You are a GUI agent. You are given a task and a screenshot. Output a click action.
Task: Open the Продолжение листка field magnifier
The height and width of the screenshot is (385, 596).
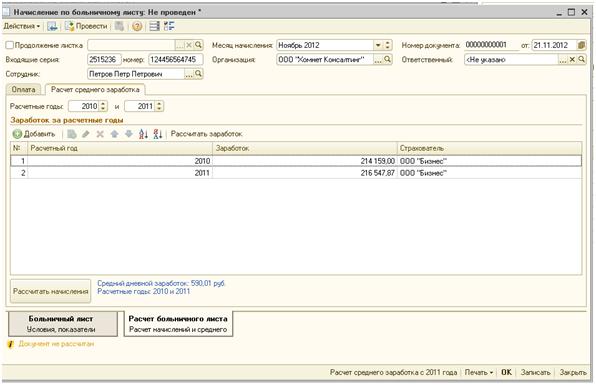pyautogui.click(x=198, y=45)
